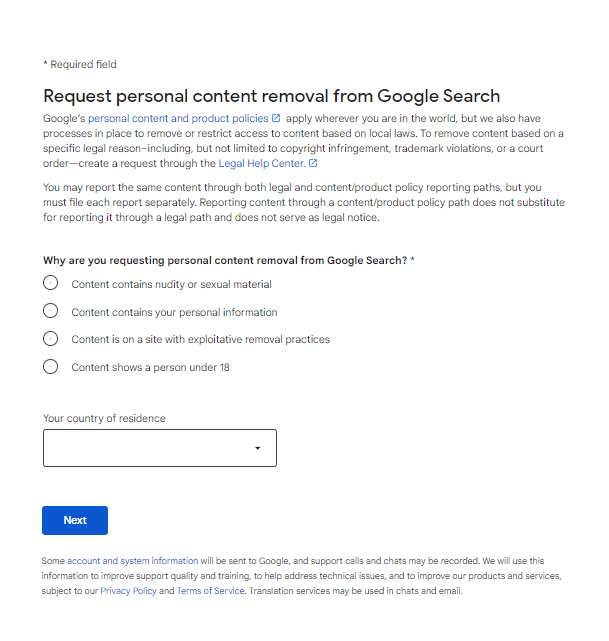
Task: Visit the Privacy Policy link
Action: tap(128, 591)
